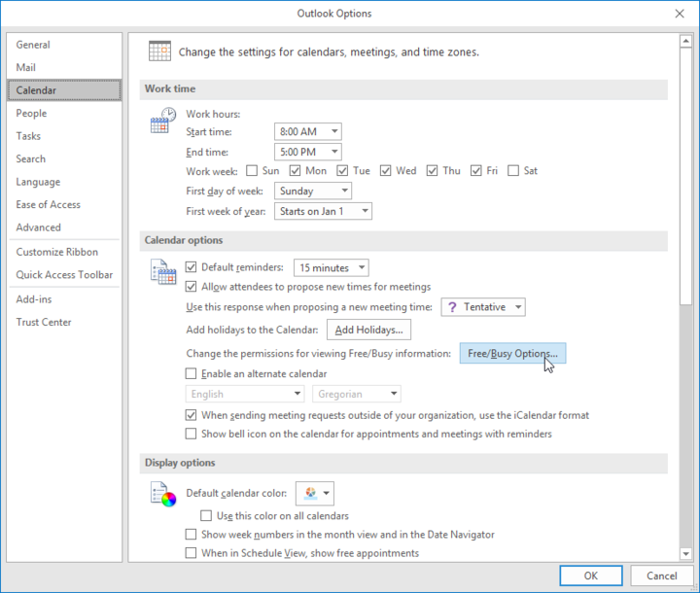Select the Advanced category

64,227
